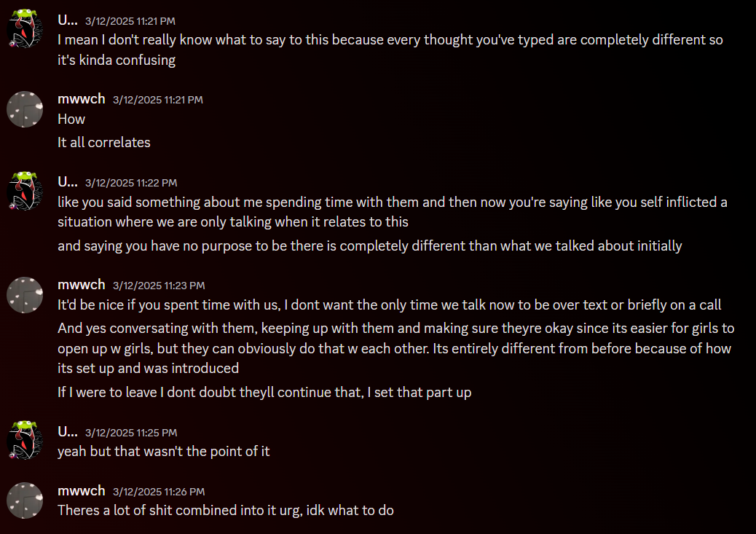This screenshot has height=534, width=756.
Task: Open mwwch avatar beside the "How" message
Action: point(25,109)
